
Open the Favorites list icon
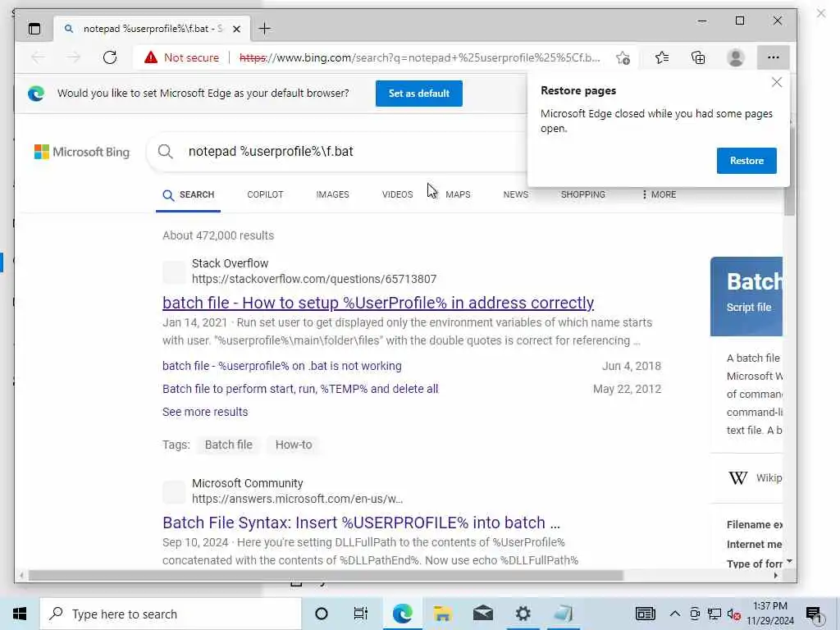point(662,57)
